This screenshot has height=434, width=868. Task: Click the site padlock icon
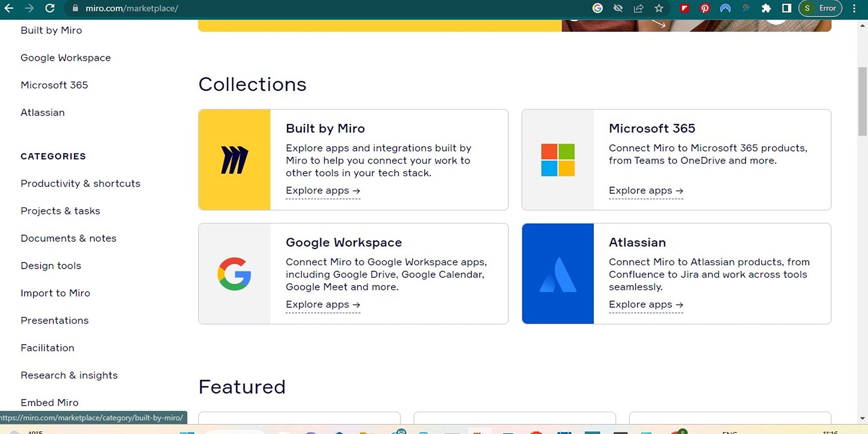76,8
